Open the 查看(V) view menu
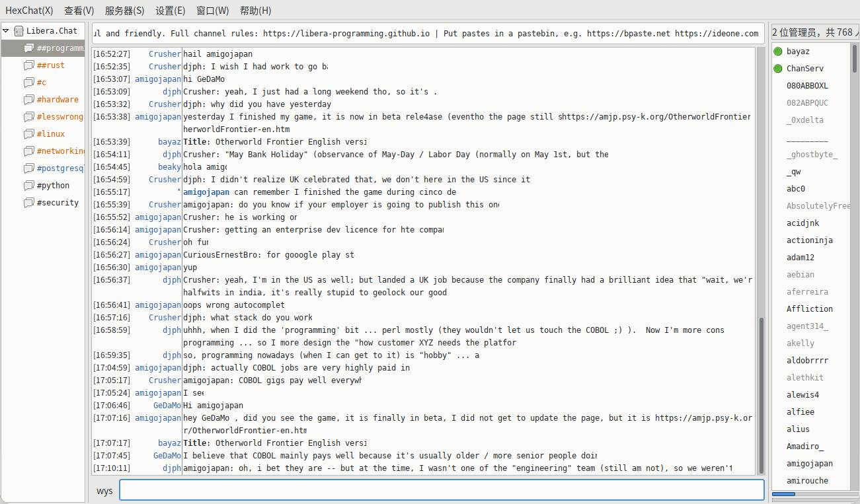This screenshot has height=504, width=860. click(x=79, y=11)
